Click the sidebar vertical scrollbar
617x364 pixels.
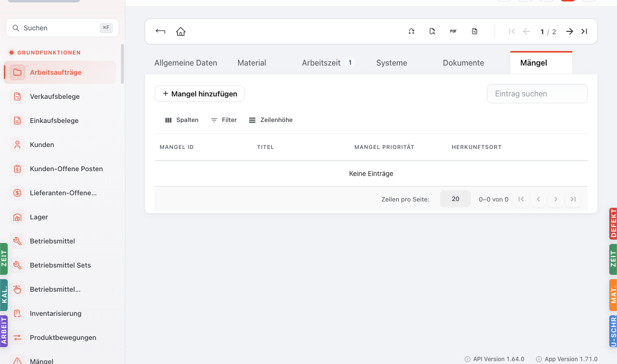122,64
